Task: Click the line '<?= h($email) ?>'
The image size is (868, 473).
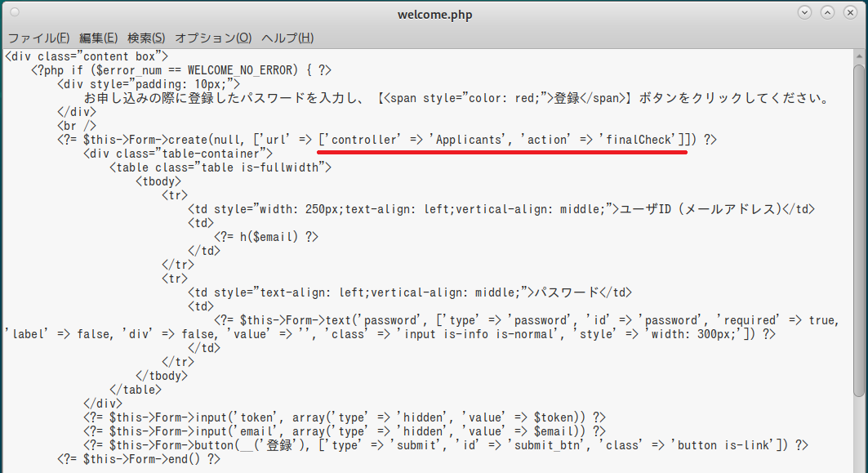Action: point(266,237)
